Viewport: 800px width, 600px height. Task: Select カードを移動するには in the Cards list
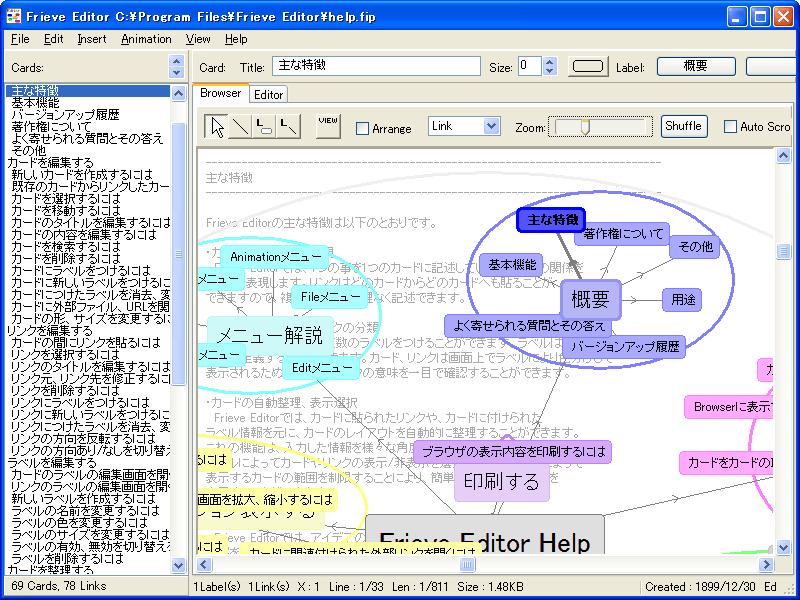point(66,211)
